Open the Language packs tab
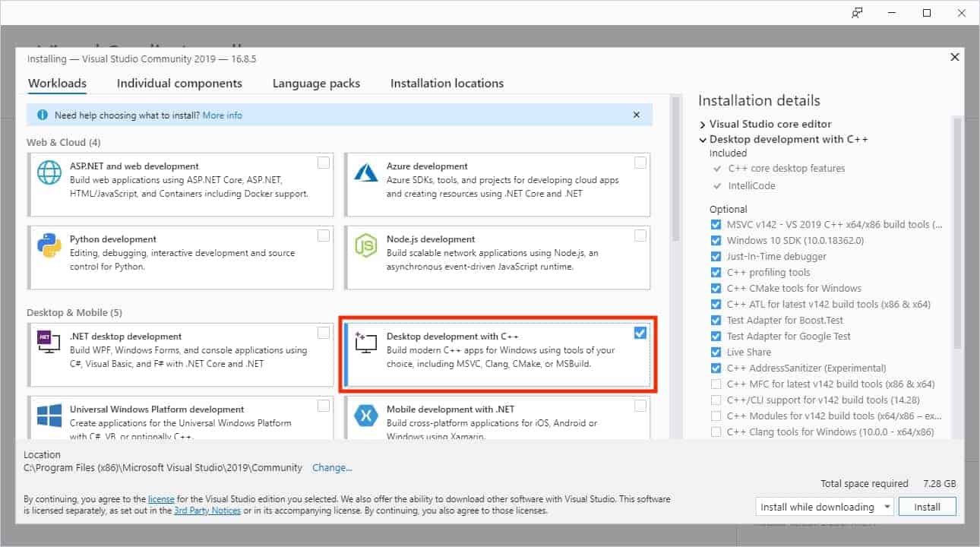Viewport: 980px width, 547px height. coord(316,84)
